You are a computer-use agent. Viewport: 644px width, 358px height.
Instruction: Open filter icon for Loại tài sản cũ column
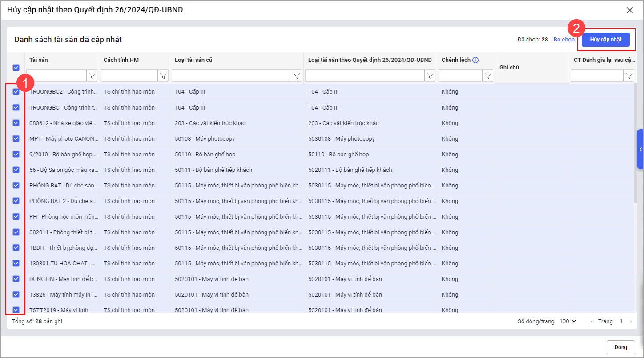point(297,76)
